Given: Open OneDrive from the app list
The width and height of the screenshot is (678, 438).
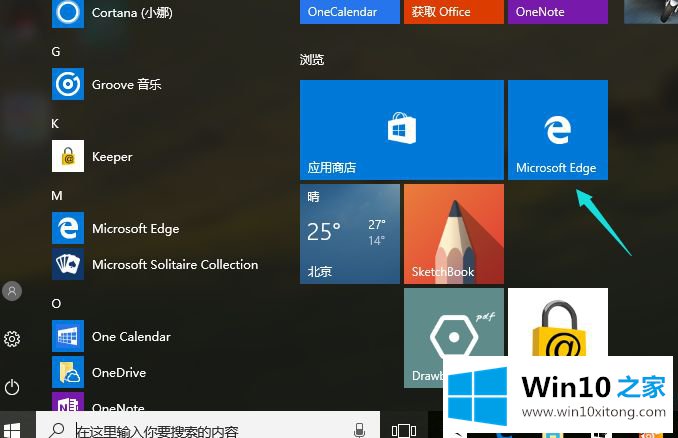Looking at the screenshot, I should (99, 372).
